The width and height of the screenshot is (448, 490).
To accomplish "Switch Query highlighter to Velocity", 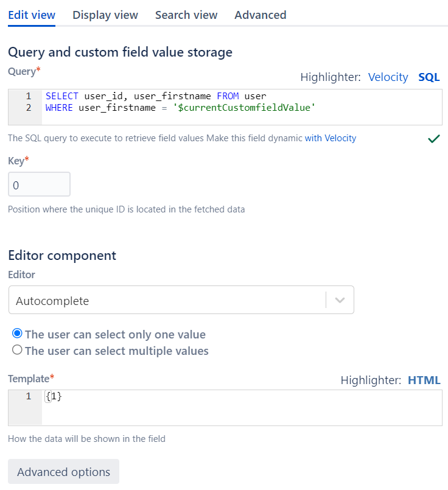I will click(388, 77).
